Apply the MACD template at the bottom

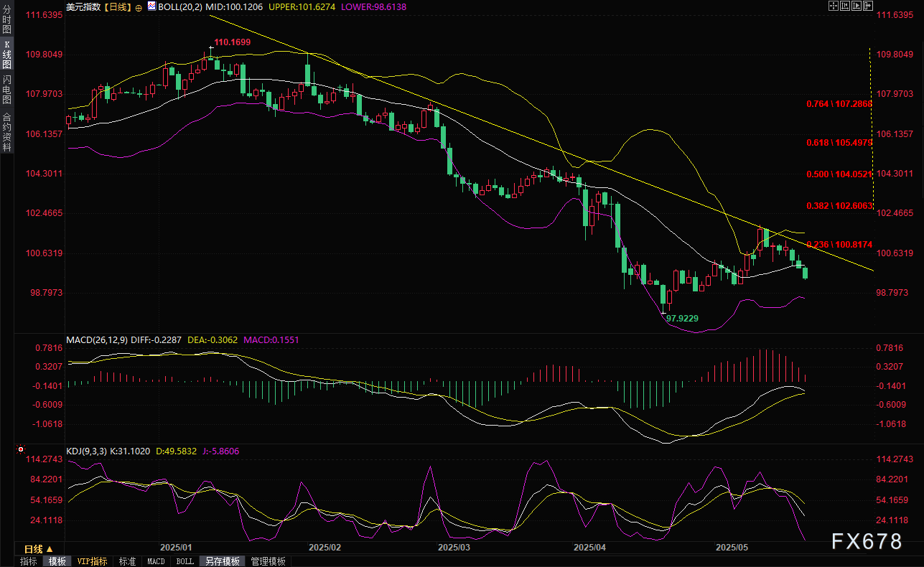[x=157, y=561]
